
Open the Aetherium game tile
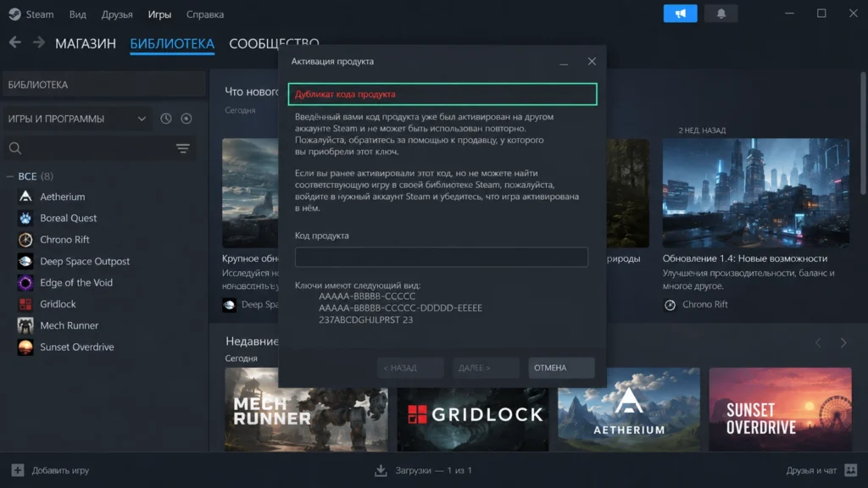pyautogui.click(x=629, y=409)
